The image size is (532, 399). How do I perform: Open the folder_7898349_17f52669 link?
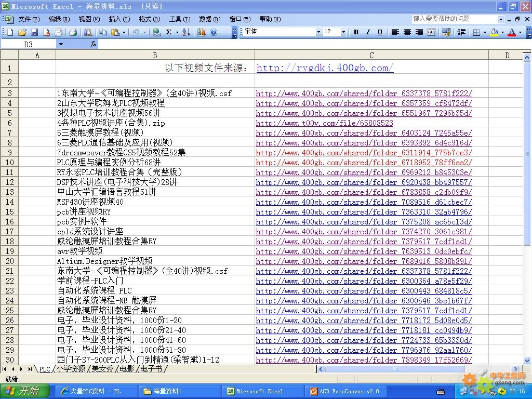click(x=364, y=360)
